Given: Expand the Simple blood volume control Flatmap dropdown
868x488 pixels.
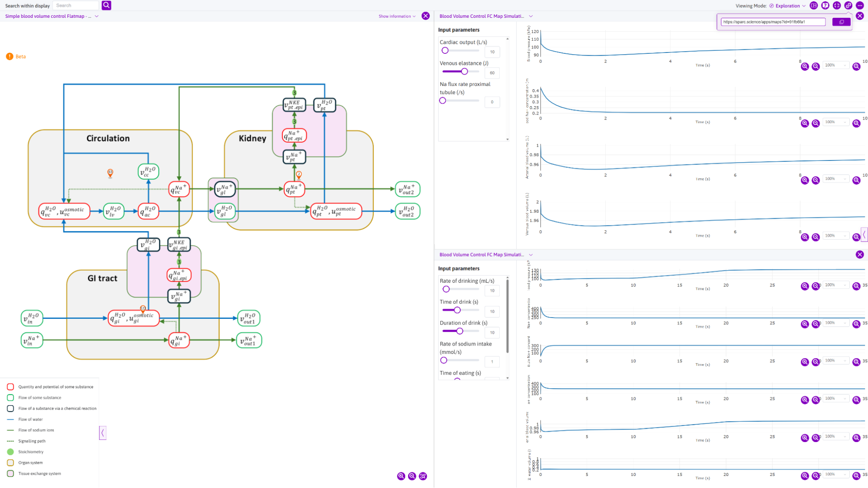Looking at the screenshot, I should pos(96,16).
